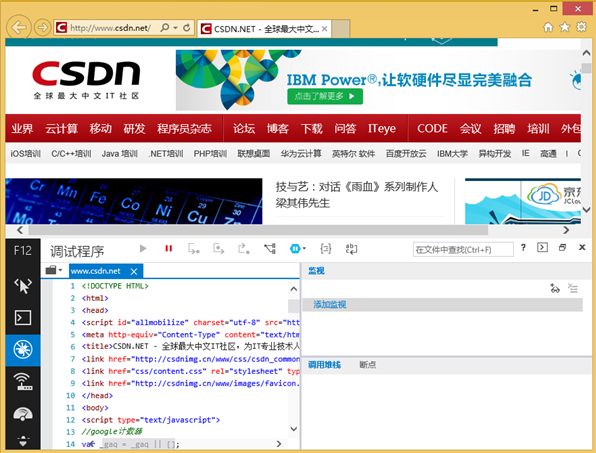This screenshot has height=453, width=596.
Task: Click the page horizontal scrollbar right arrow
Action: [566, 230]
